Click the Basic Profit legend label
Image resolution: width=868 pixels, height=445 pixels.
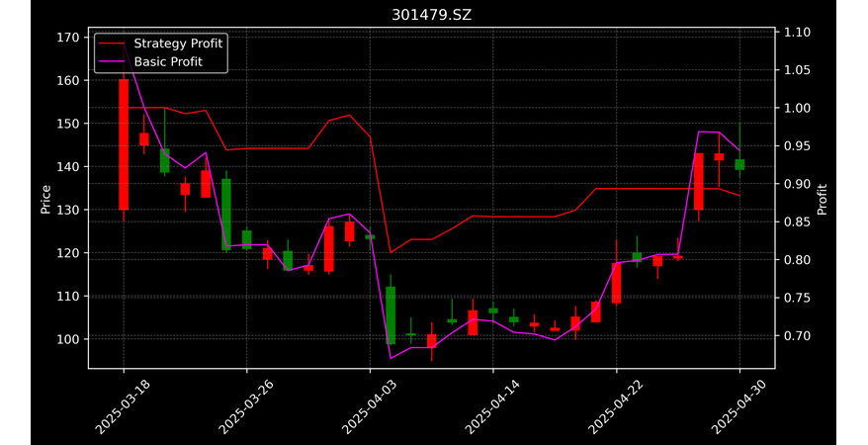pos(168,61)
